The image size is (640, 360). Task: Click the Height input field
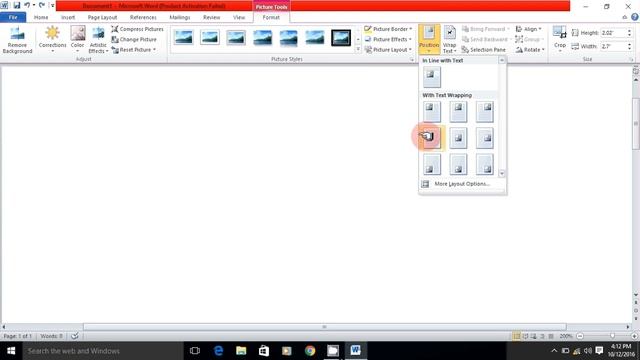point(613,33)
